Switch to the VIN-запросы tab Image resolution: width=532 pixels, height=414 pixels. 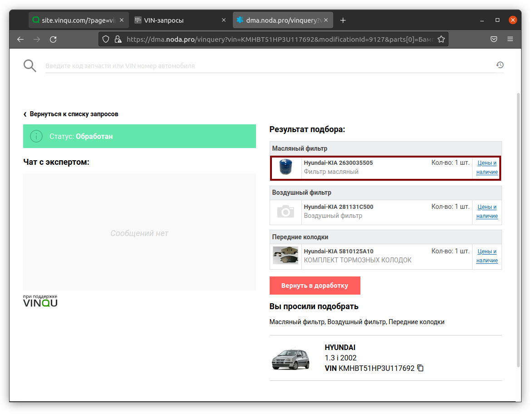coord(181,20)
